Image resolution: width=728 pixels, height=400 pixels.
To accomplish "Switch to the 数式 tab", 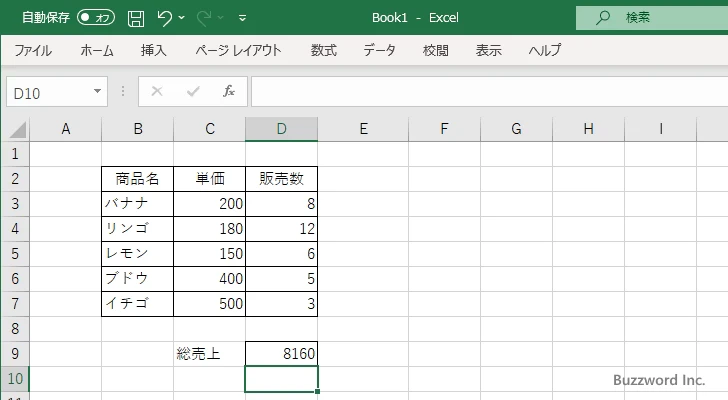I will 324,50.
